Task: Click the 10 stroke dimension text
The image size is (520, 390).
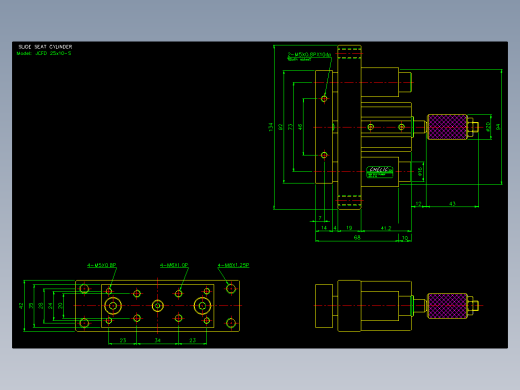Action: click(405, 238)
